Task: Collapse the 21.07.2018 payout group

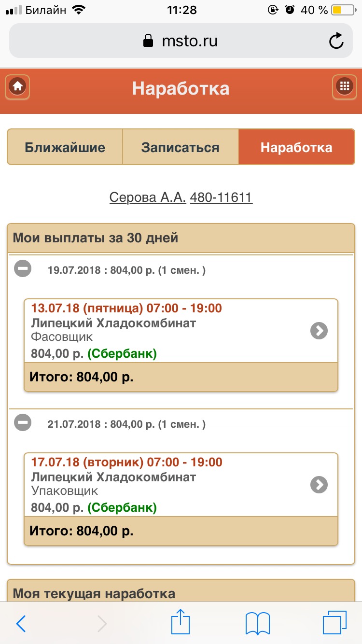Action: pyautogui.click(x=23, y=423)
